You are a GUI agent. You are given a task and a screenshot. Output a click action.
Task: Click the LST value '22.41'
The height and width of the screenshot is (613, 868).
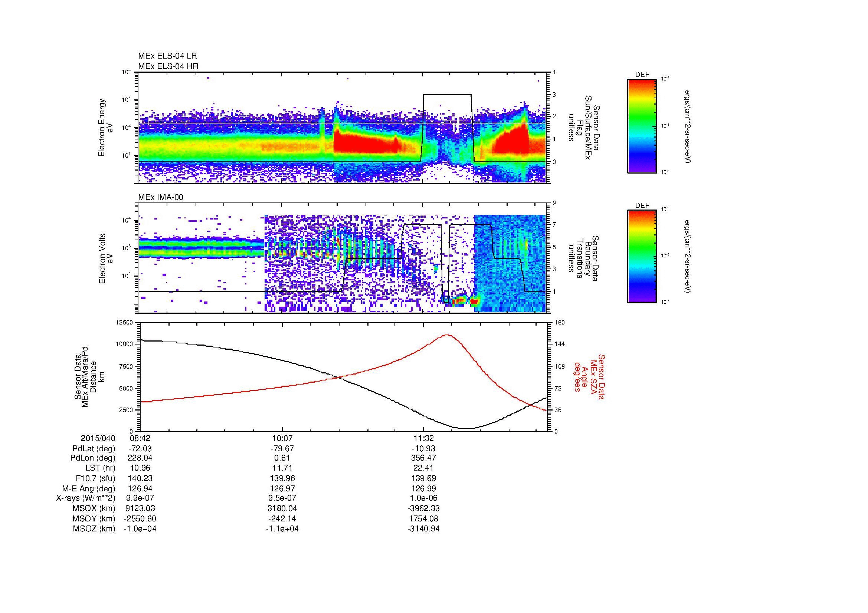click(423, 468)
